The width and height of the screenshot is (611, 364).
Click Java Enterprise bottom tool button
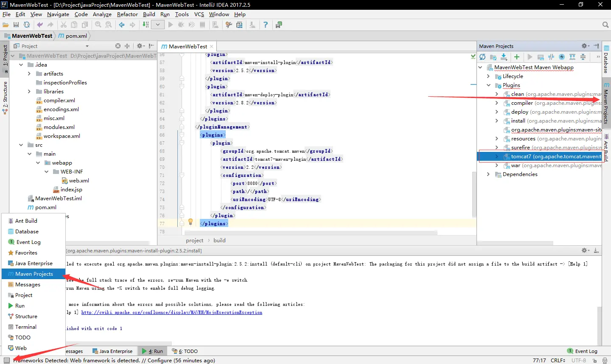coord(112,351)
